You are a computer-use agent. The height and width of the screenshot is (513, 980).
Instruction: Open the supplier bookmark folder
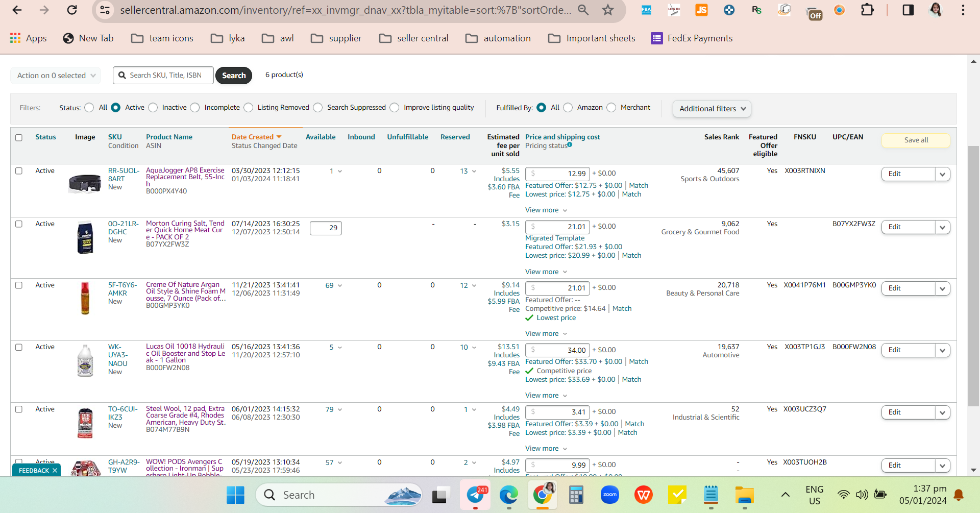click(x=336, y=38)
